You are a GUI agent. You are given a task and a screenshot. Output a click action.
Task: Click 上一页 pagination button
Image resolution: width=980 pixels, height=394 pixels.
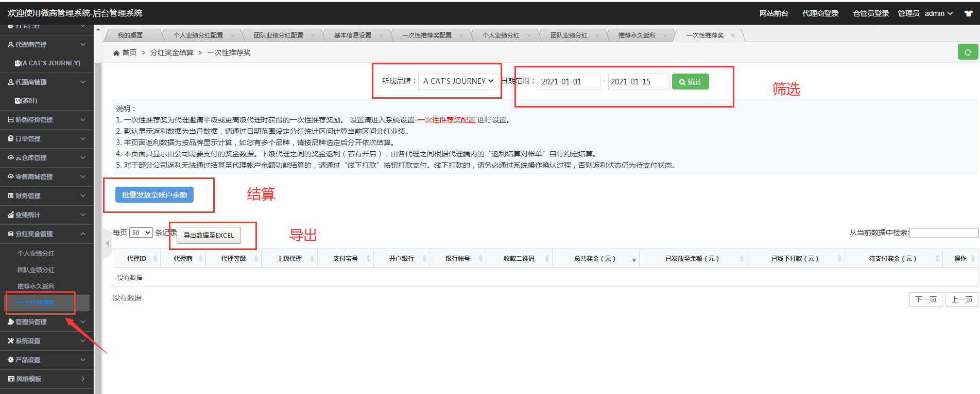(961, 299)
